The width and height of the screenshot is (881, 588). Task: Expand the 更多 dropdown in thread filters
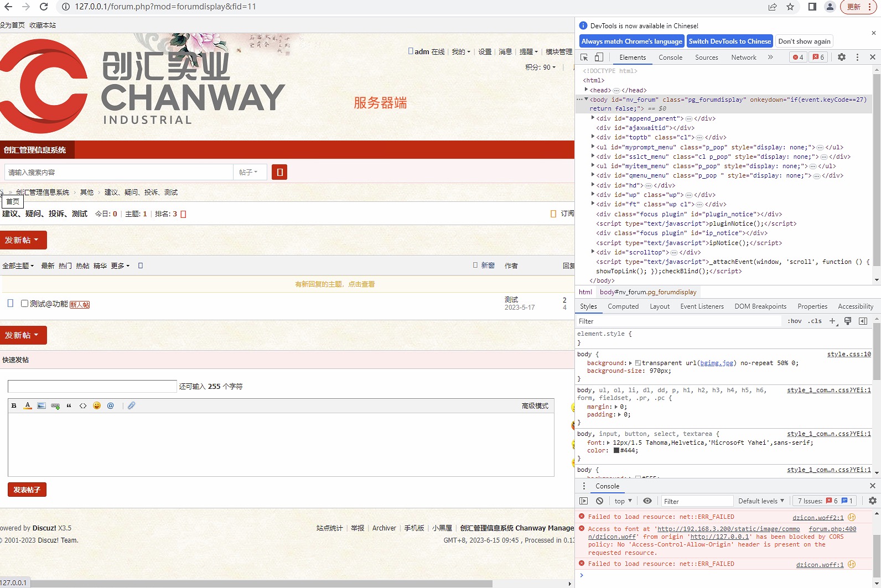point(120,266)
